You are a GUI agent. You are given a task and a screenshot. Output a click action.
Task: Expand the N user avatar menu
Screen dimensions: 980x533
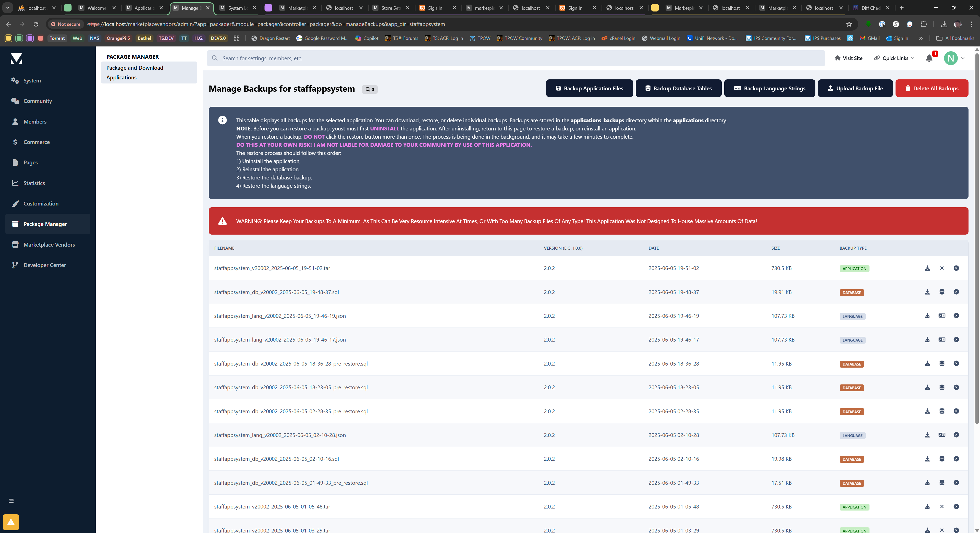tap(954, 58)
